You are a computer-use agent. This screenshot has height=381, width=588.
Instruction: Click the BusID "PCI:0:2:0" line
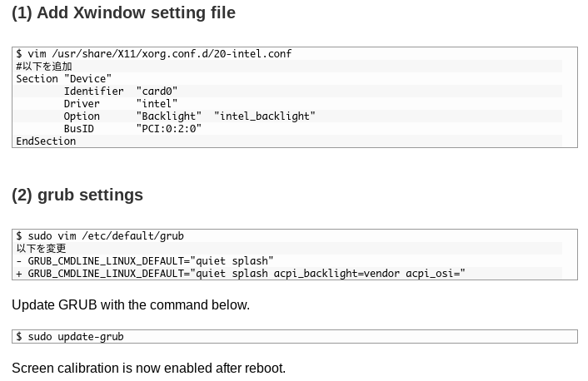(x=132, y=128)
